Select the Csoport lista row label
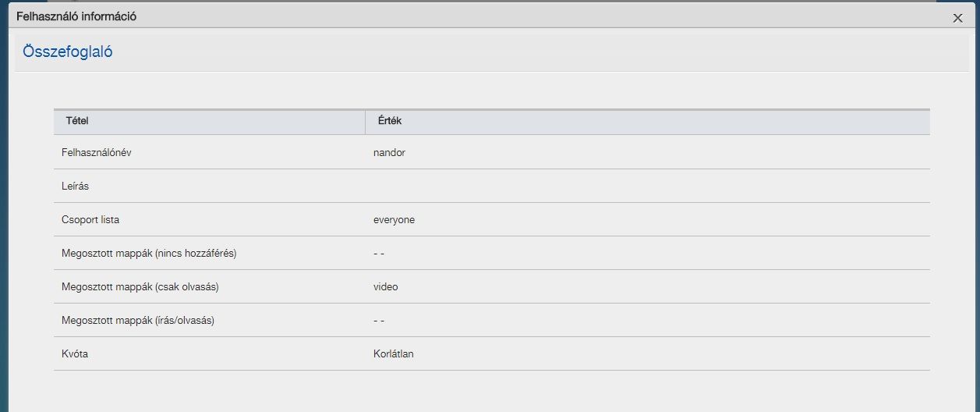 point(90,220)
